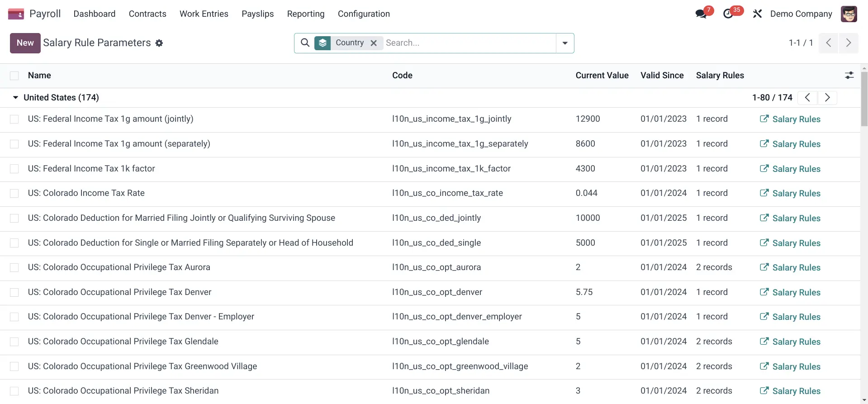The image size is (868, 404).
Task: Open the activities clock icon
Action: [728, 14]
